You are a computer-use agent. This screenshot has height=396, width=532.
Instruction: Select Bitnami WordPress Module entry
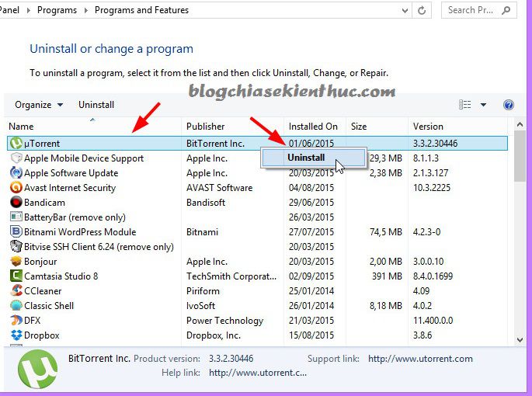click(x=80, y=232)
